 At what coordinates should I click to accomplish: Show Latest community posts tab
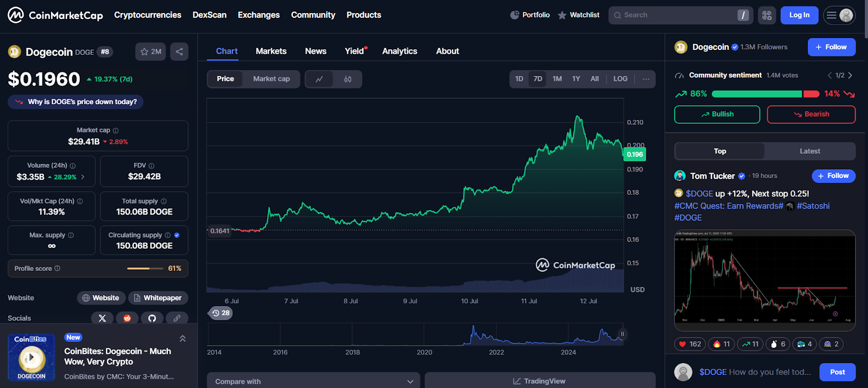809,151
